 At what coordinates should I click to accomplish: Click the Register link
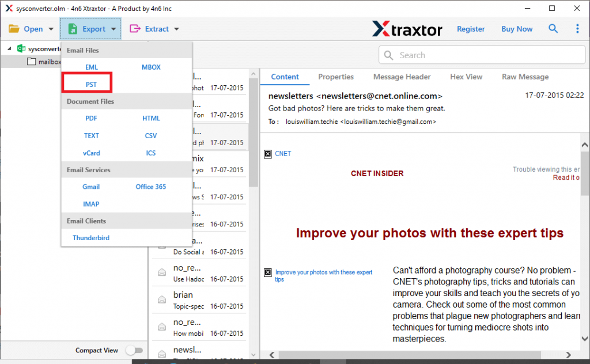(471, 29)
